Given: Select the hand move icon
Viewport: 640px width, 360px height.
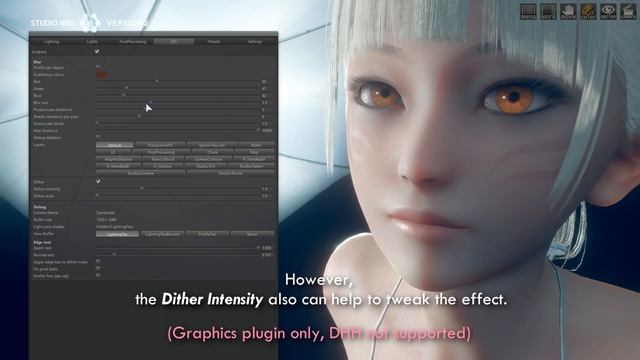Looking at the screenshot, I should tap(568, 11).
